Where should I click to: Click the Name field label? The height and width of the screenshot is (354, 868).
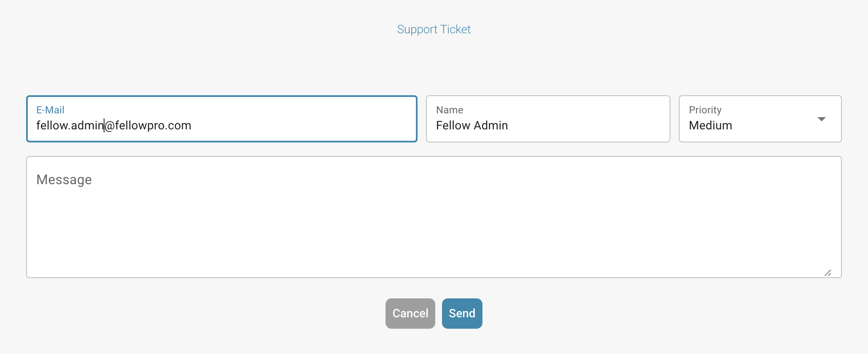450,110
